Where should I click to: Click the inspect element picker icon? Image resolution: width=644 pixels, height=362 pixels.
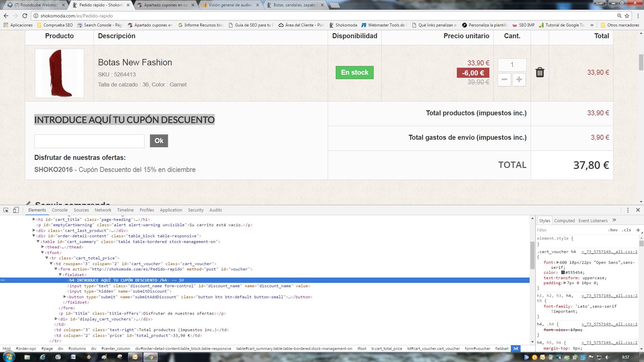(6, 210)
